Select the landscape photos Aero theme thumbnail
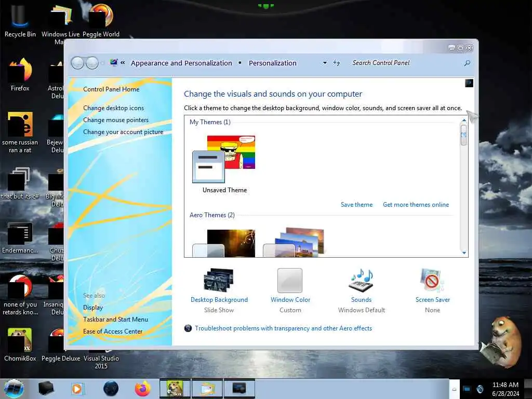Viewport: 532px width, 399px height. pos(294,243)
